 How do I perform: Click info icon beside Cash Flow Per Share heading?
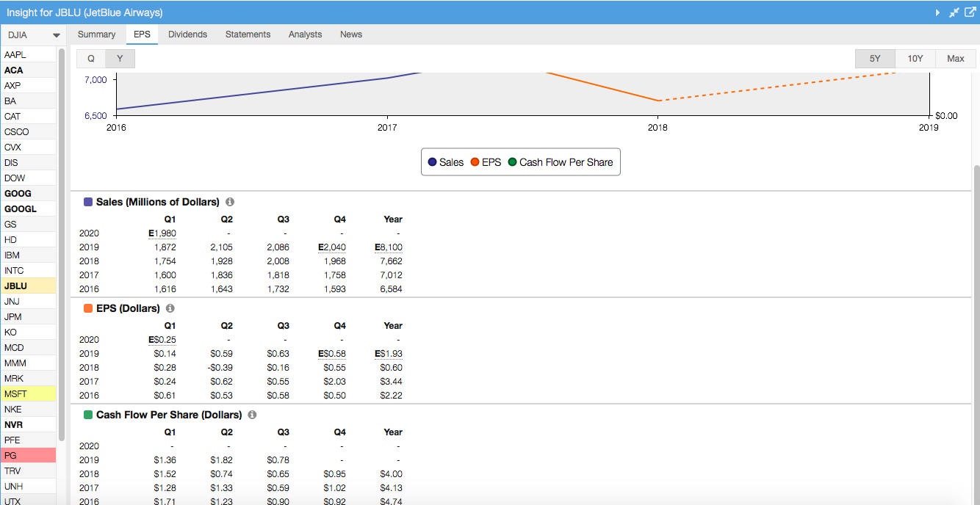[252, 415]
